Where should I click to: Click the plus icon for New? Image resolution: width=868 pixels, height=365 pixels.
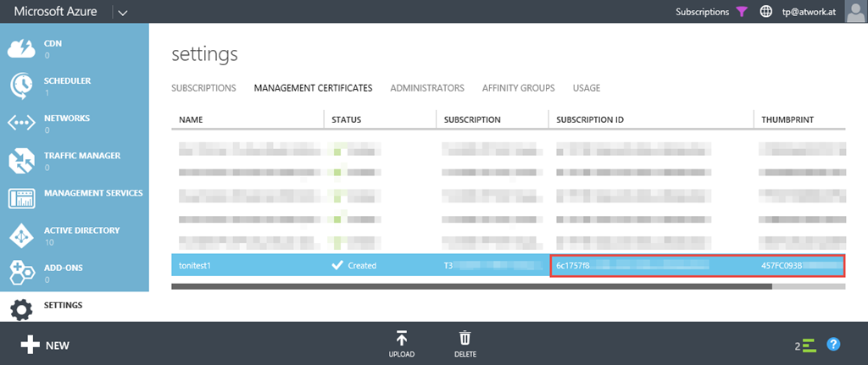coord(30,346)
